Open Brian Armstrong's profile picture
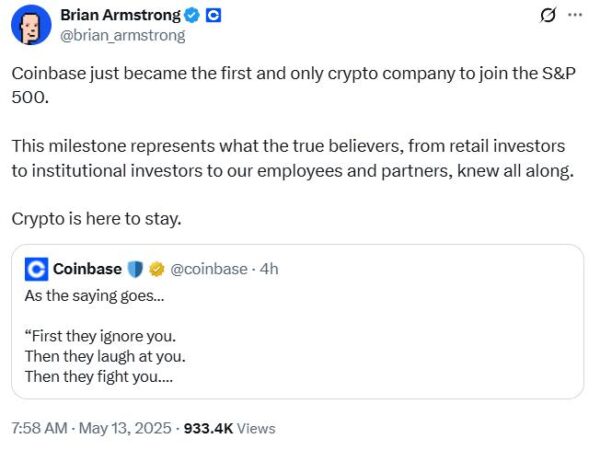 point(32,26)
